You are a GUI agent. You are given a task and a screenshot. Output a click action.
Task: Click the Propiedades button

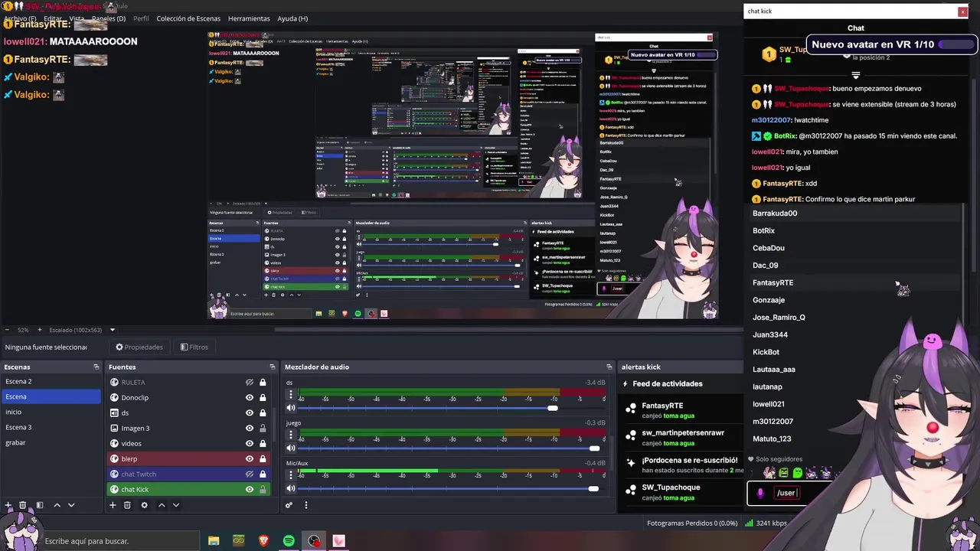[x=139, y=347]
